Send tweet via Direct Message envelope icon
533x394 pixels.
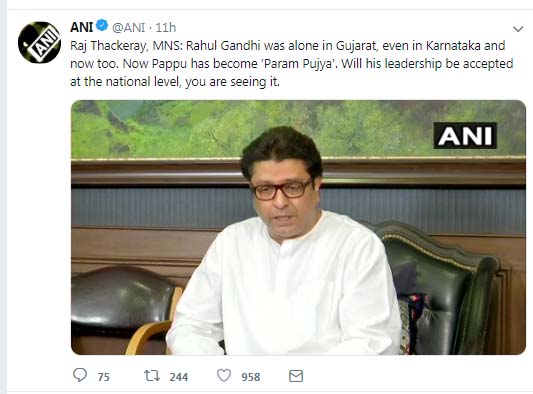[x=296, y=376]
